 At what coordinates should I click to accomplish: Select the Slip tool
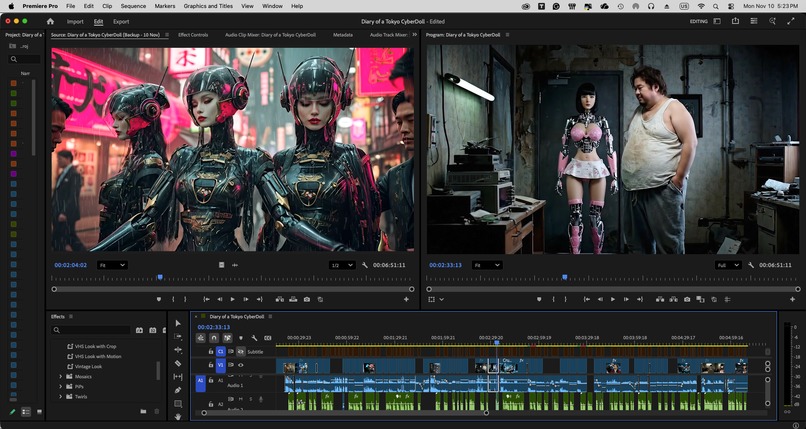pos(178,377)
